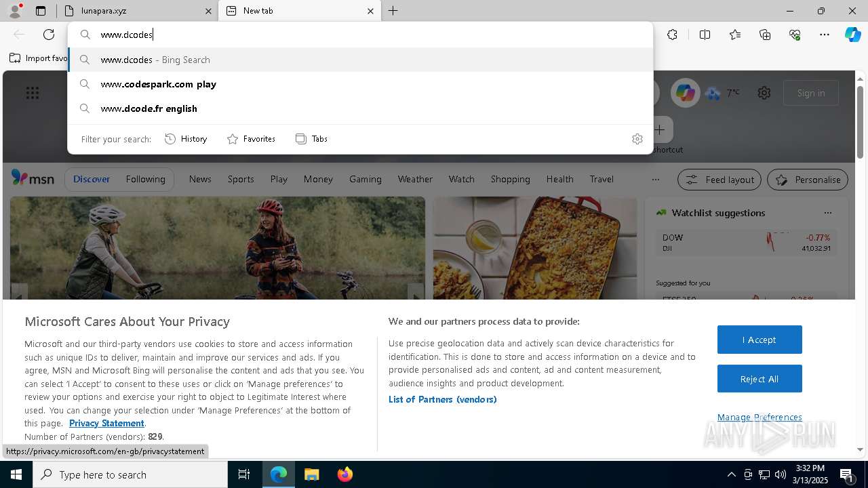
Task: Show hidden system tray icons
Action: tap(731, 474)
